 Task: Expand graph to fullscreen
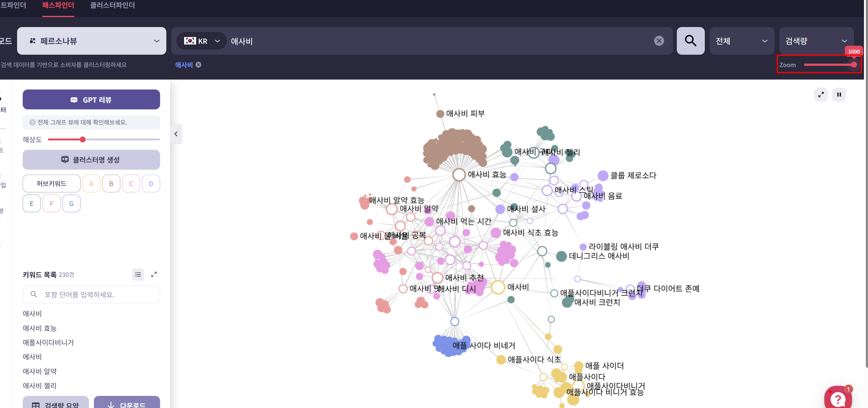(821, 94)
